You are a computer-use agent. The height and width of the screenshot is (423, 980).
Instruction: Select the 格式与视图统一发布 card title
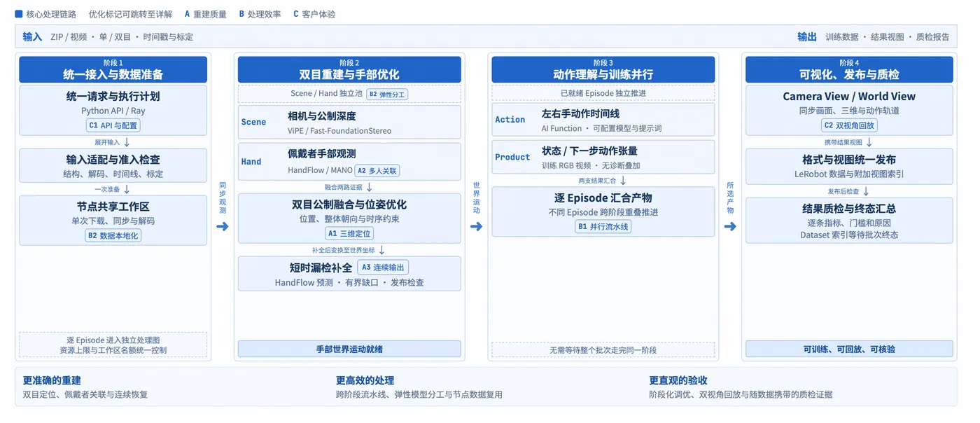click(849, 160)
